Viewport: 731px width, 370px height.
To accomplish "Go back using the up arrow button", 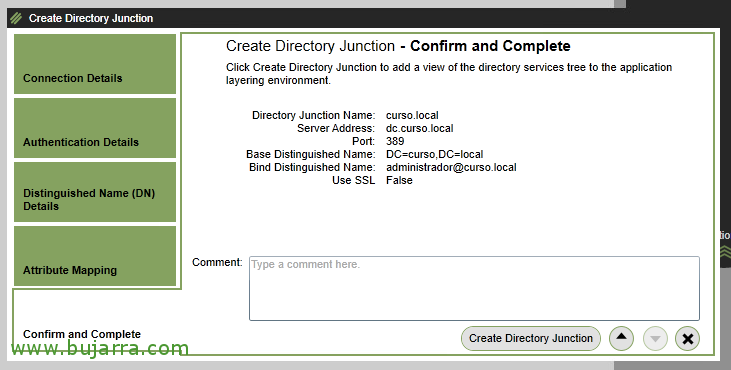I will [x=621, y=338].
